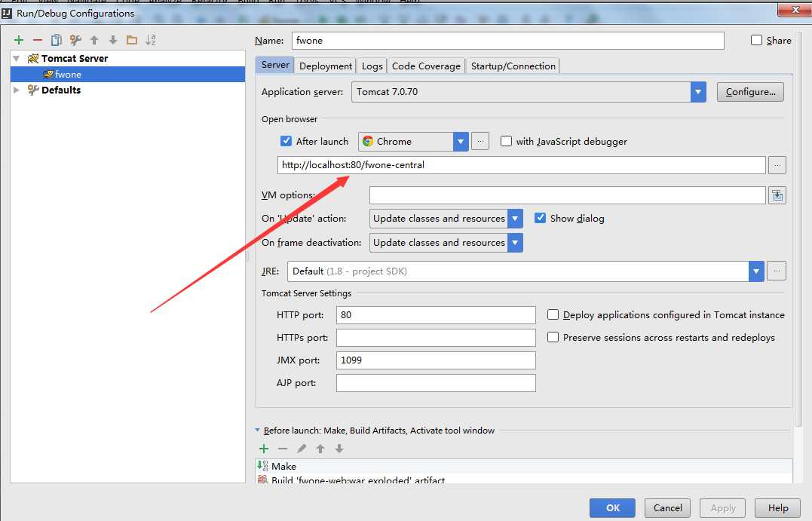This screenshot has width=812, height=521.
Task: Click the Make task icon
Action: click(263, 466)
